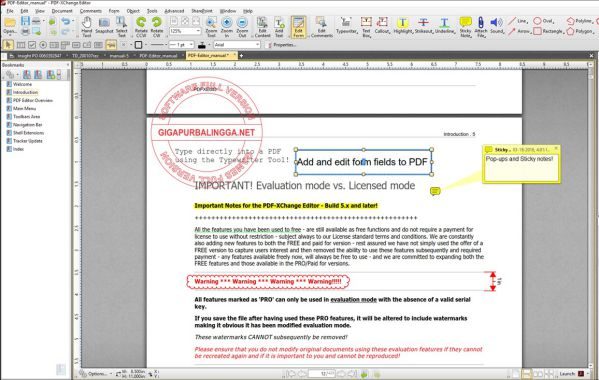Select the Add Text tool
Image resolution: width=599 pixels, height=380 pixels.
(x=279, y=27)
